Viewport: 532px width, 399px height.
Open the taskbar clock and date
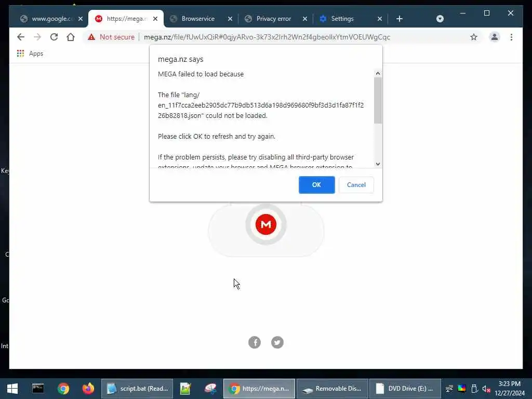510,389
